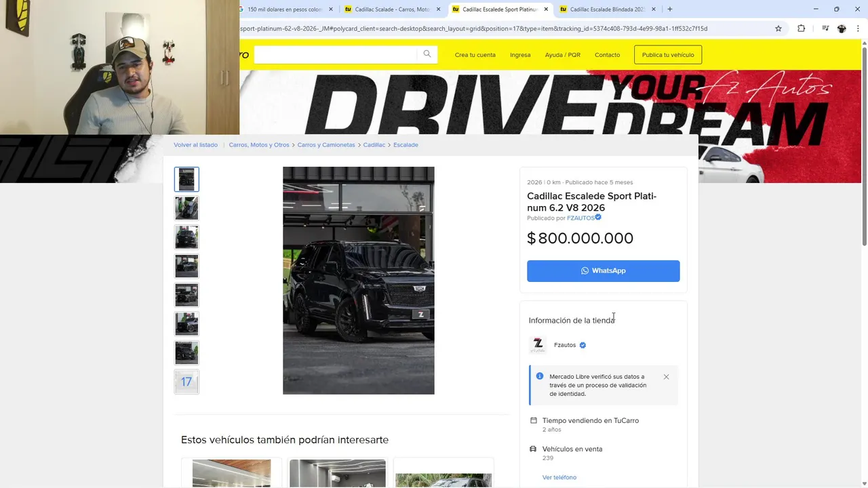Open the media control icon in Chrome toolbar
The height and width of the screenshot is (488, 868).
pos(825,28)
